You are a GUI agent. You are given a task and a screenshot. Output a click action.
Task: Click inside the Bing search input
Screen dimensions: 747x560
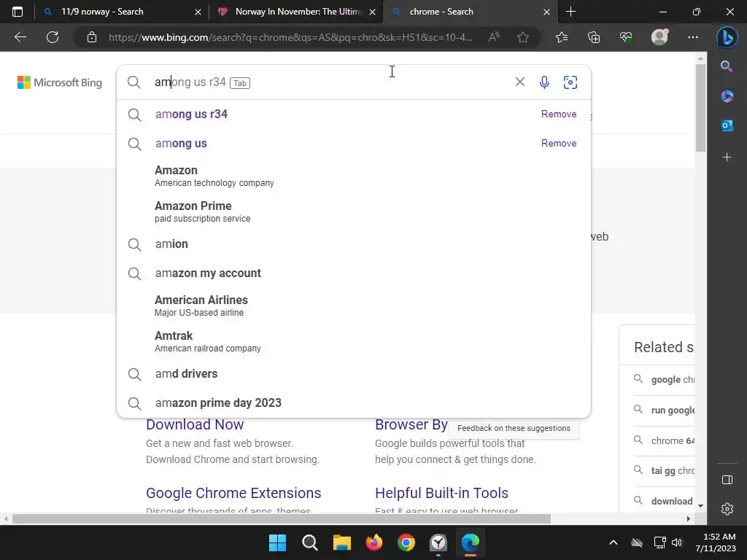point(329,82)
